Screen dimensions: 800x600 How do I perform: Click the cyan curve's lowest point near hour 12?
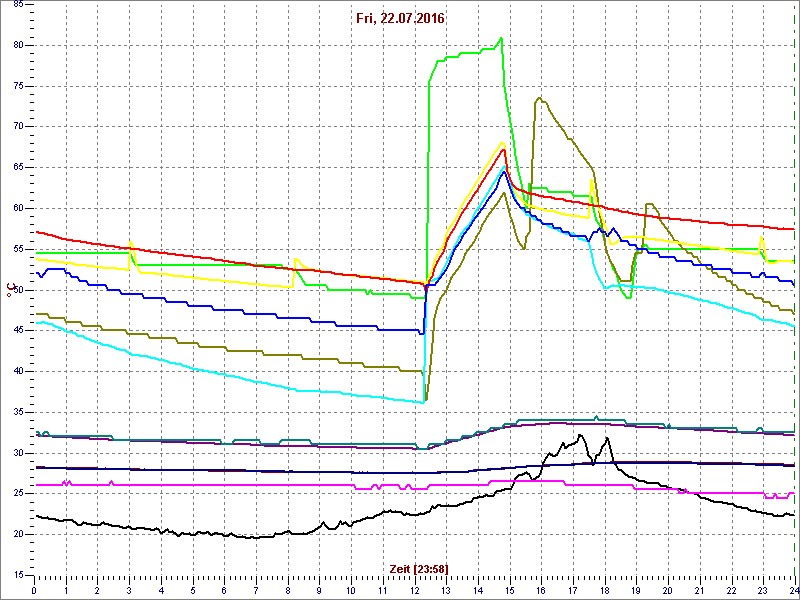423,403
